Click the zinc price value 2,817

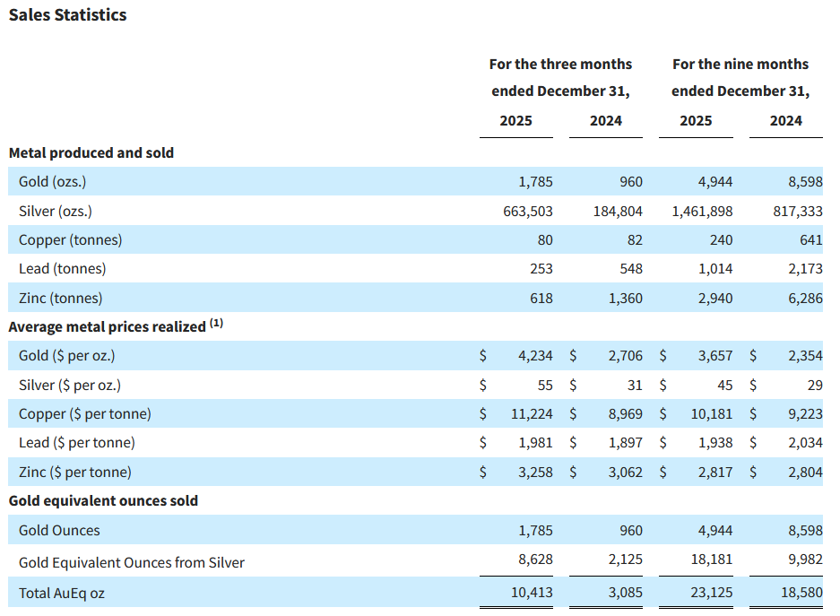[x=714, y=472]
